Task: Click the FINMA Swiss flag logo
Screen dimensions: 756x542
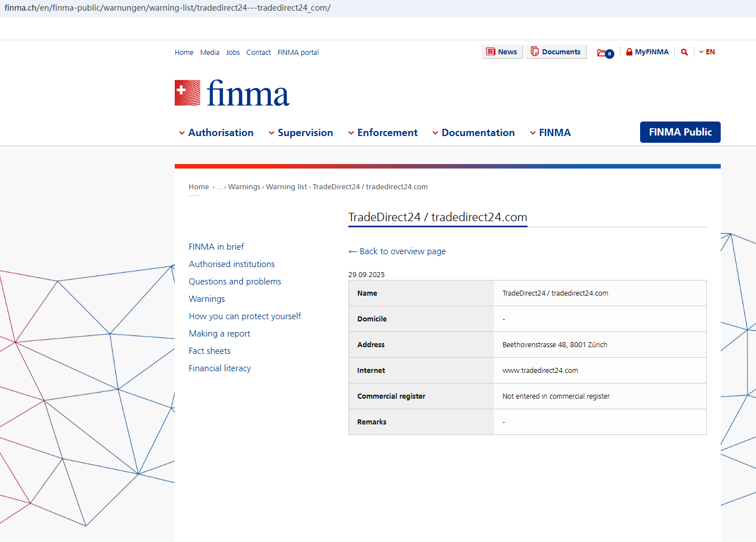Action: 188,93
